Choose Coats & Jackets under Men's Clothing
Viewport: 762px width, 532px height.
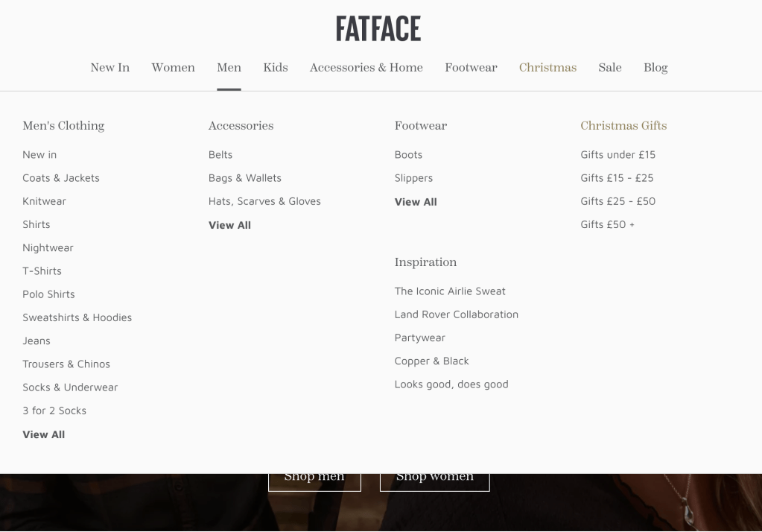tap(61, 178)
